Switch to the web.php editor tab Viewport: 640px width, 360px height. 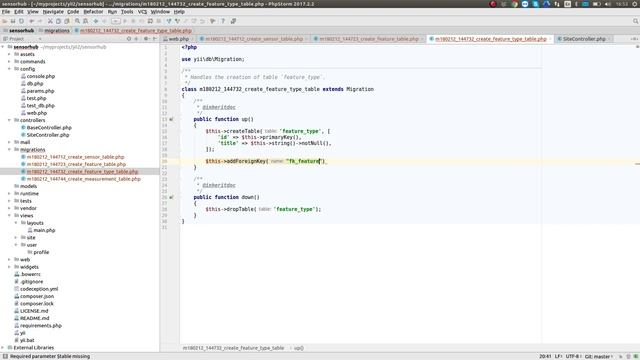pos(178,39)
